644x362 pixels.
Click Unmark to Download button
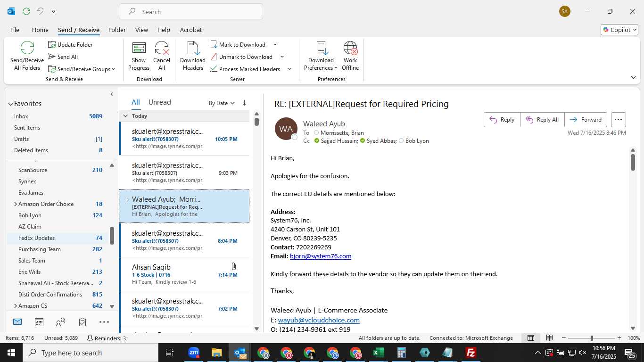click(x=242, y=57)
